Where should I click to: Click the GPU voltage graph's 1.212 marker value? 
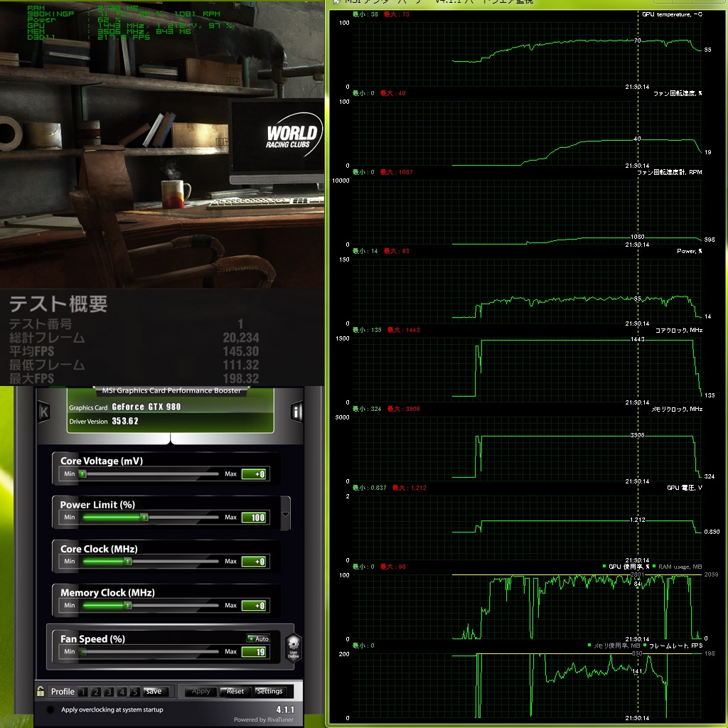coord(638,520)
